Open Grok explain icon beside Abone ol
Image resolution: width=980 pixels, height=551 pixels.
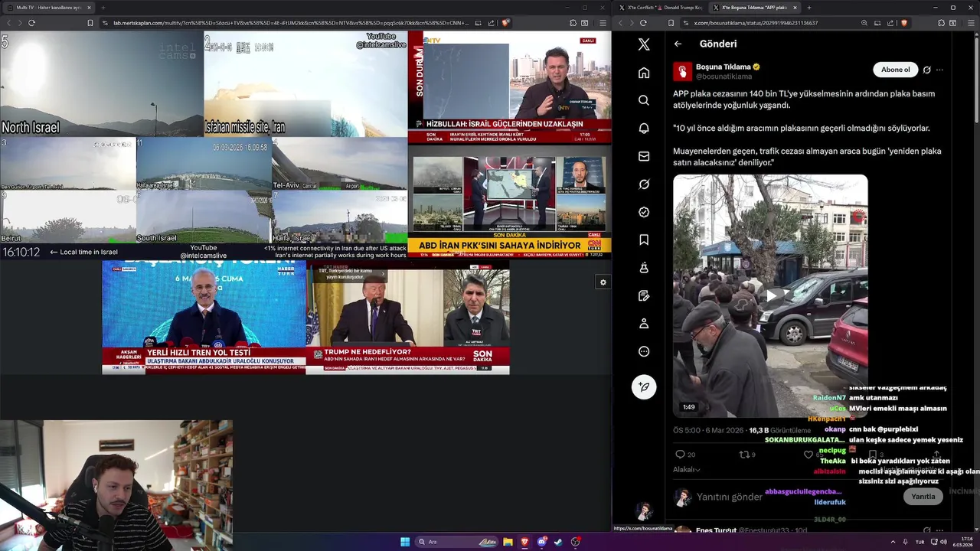click(x=926, y=70)
